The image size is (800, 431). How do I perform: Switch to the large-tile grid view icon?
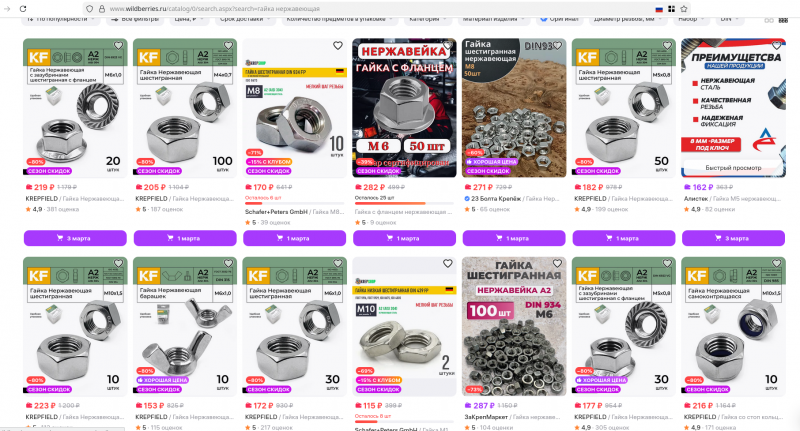(x=769, y=20)
